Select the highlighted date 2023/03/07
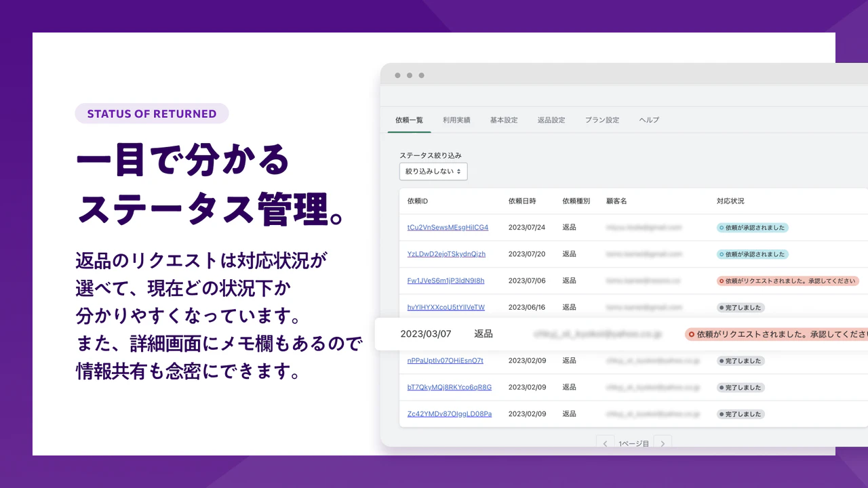 426,334
